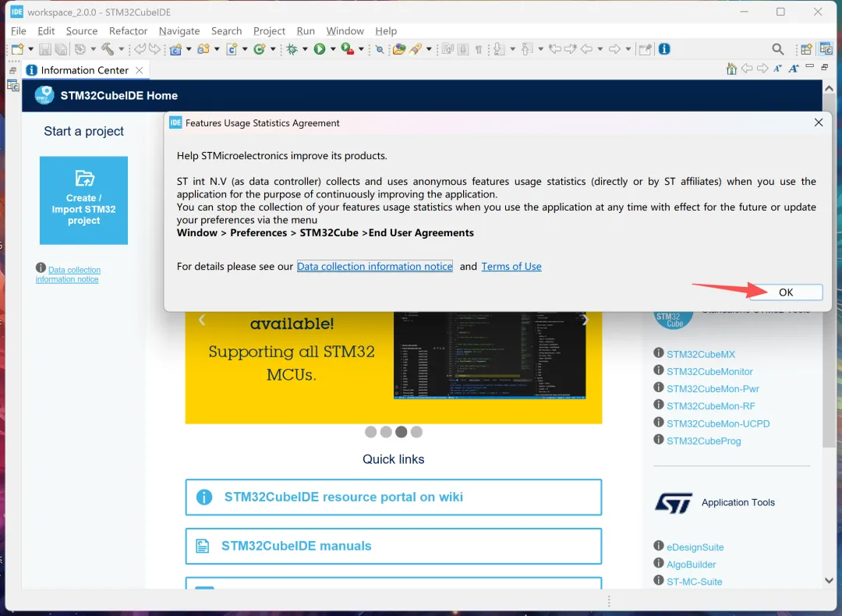Click the previous banner slide arrow
The height and width of the screenshot is (616, 842).
(x=202, y=320)
